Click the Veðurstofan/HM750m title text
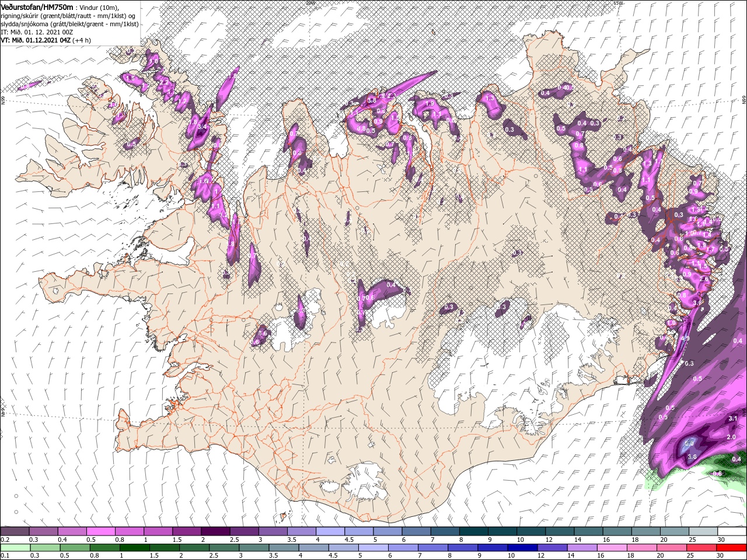This screenshot has height=560, width=747. pos(37,6)
